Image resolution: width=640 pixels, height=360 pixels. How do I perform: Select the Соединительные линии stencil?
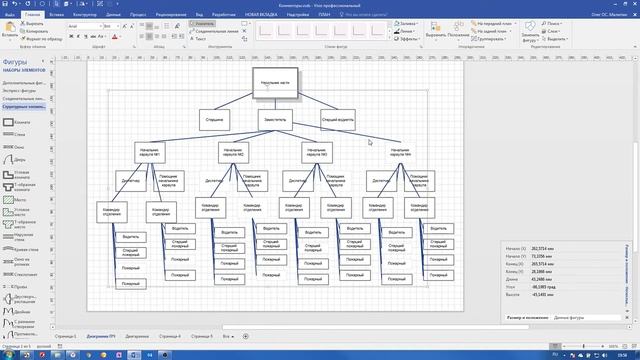point(24,99)
